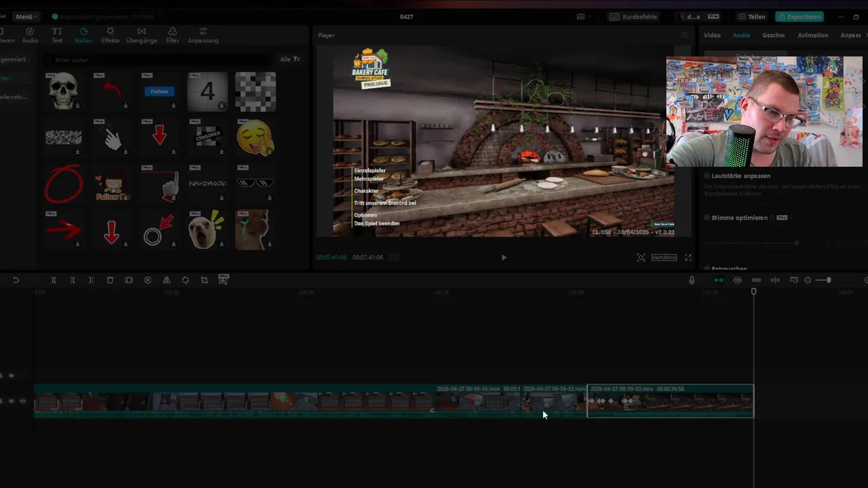This screenshot has height=488, width=868.
Task: Toggle eye visibility of main video track
Action: click(11, 401)
